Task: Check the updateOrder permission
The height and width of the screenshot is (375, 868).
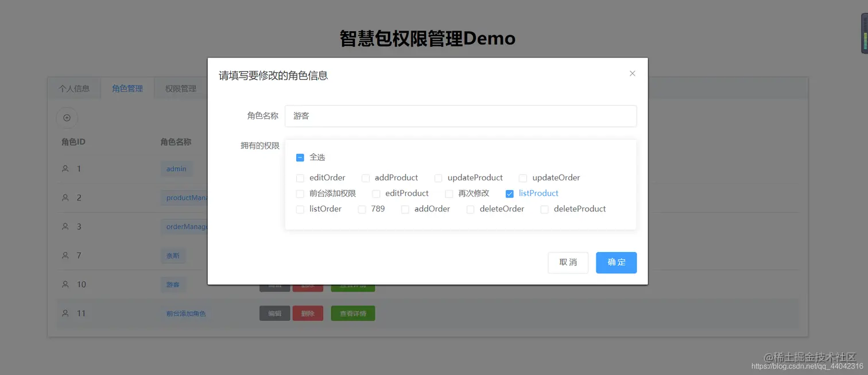Action: click(523, 178)
